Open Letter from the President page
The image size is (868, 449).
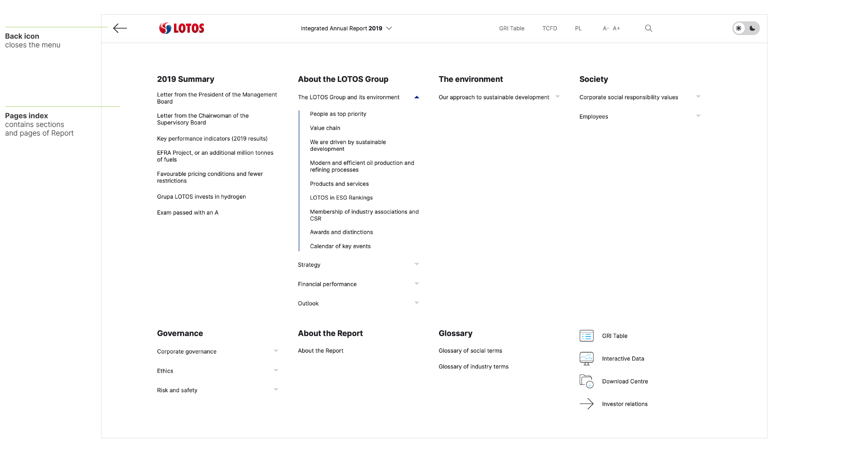pos(217,98)
